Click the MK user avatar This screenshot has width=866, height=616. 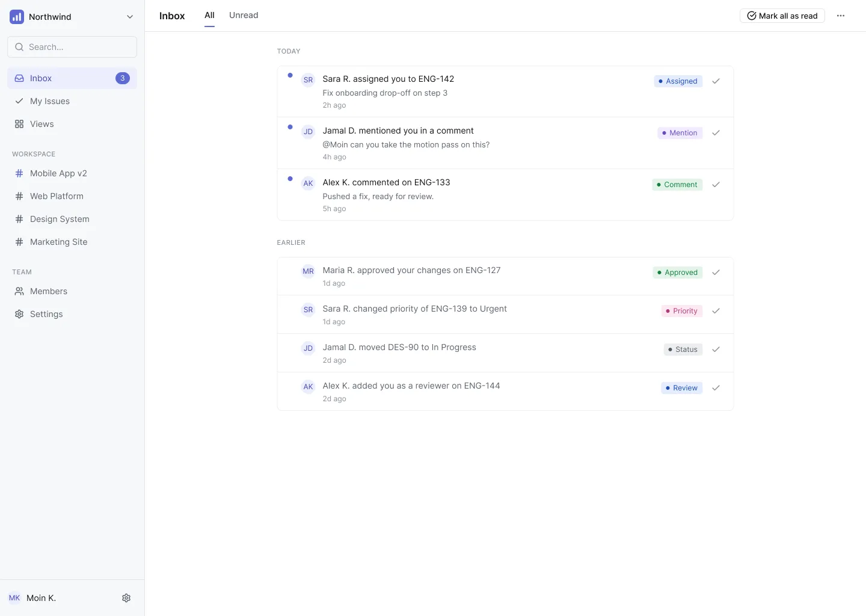pyautogui.click(x=14, y=598)
